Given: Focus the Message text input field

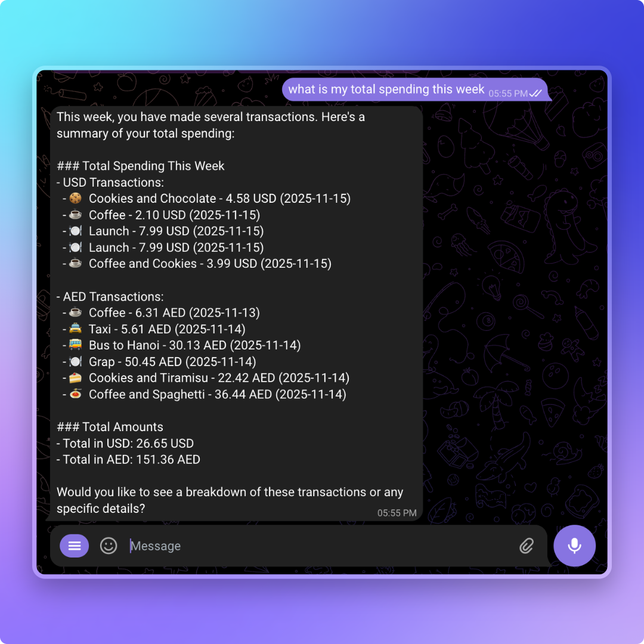Looking at the screenshot, I should pyautogui.click(x=316, y=546).
